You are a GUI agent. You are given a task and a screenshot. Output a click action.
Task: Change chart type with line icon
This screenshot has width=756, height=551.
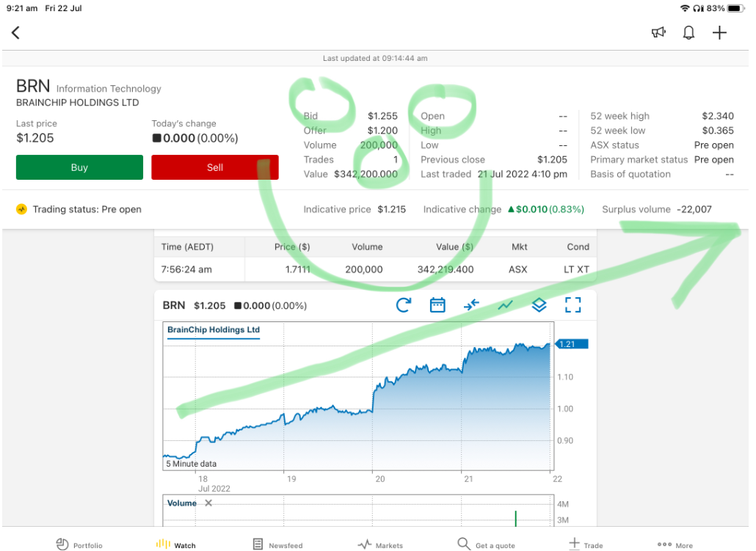pos(505,305)
